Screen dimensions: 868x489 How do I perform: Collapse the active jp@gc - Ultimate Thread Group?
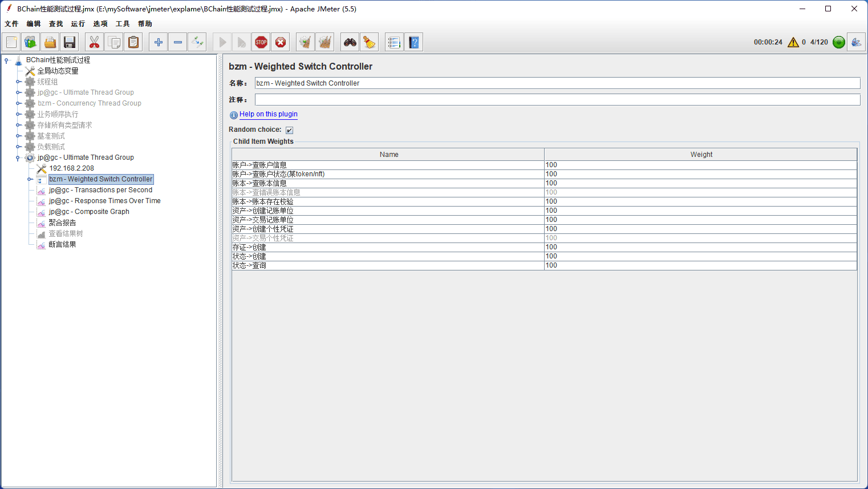pos(18,158)
